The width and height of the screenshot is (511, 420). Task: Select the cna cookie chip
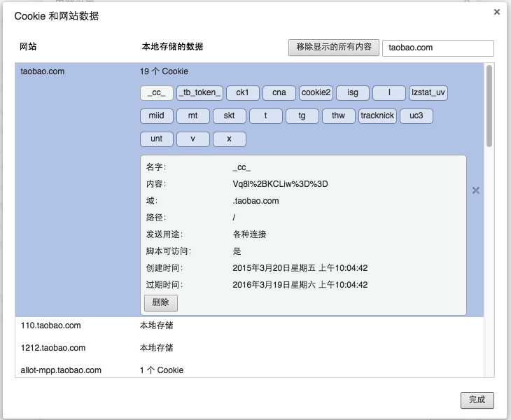[x=279, y=93]
